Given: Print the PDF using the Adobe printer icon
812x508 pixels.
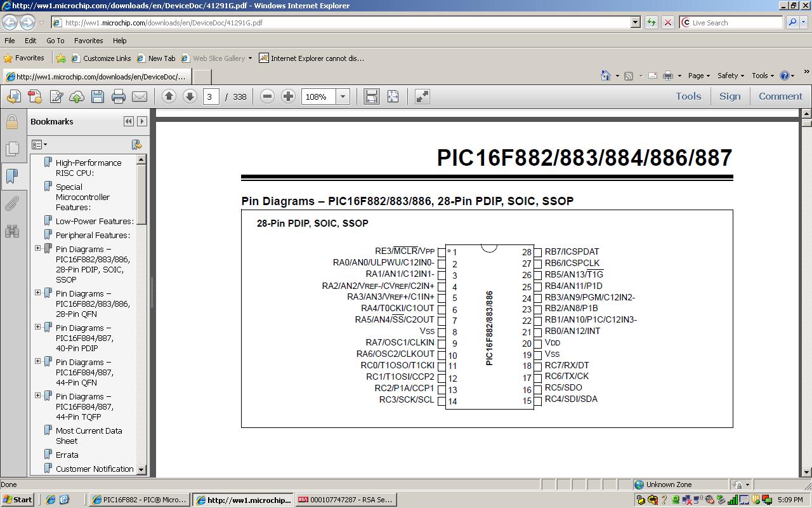Looking at the screenshot, I should (118, 97).
